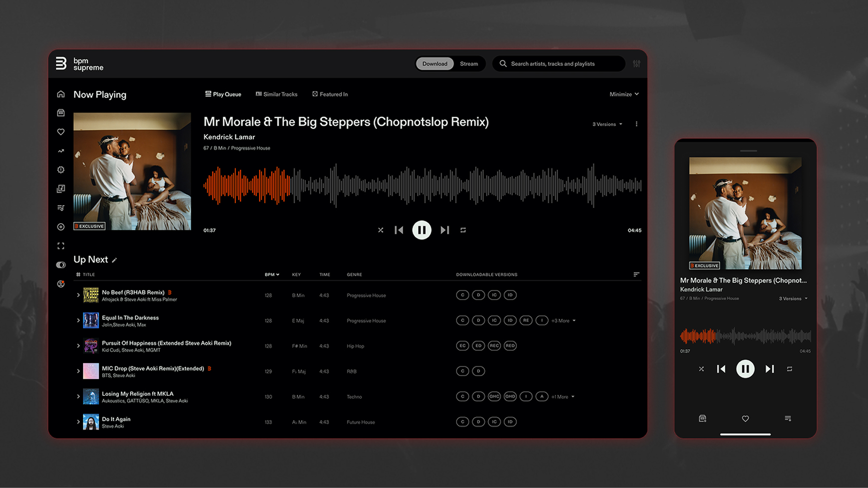Click the fullscreen brackets sidebar icon
Viewport: 868px width, 488px height.
pyautogui.click(x=61, y=245)
